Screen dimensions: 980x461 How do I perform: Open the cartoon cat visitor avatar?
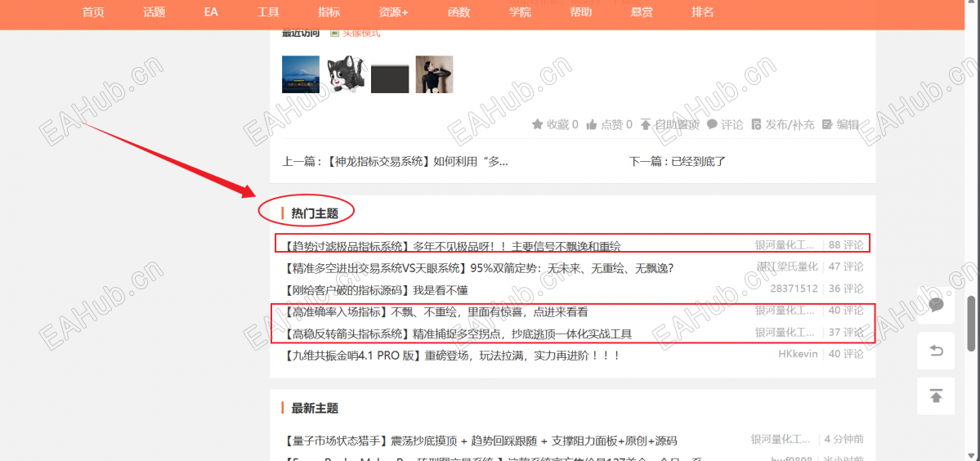tap(346, 74)
